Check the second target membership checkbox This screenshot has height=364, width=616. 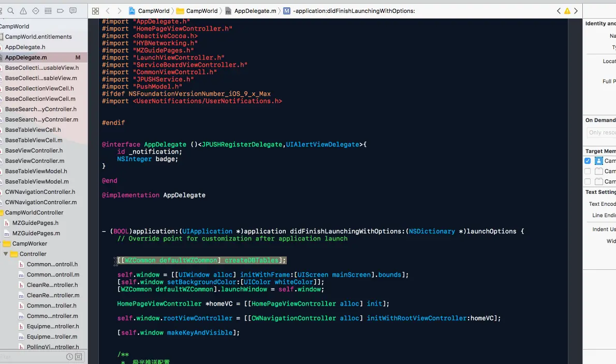click(588, 171)
